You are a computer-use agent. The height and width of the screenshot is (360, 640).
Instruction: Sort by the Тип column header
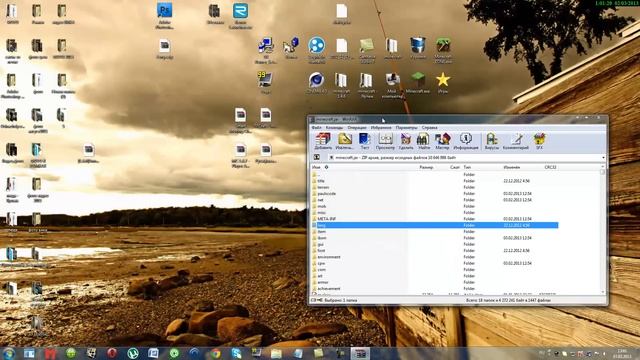tap(467, 167)
